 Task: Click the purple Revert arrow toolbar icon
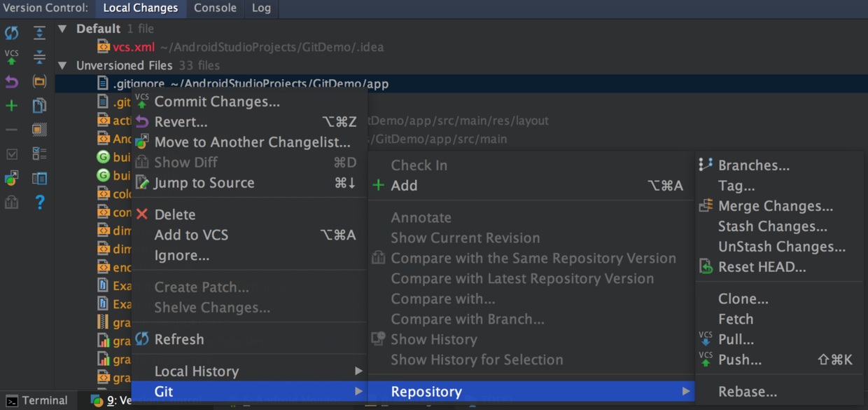pos(12,81)
